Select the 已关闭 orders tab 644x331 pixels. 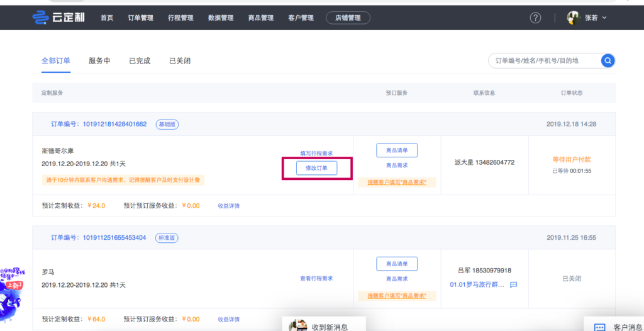click(180, 61)
